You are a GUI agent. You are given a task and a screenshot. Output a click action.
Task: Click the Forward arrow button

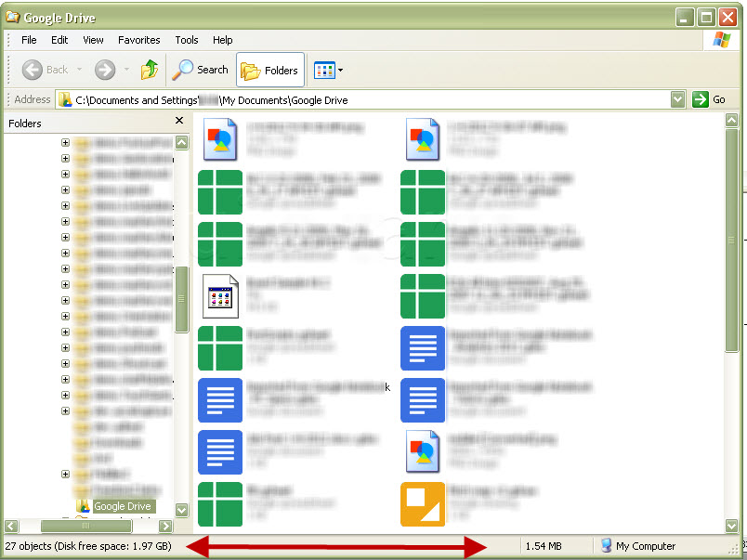(105, 70)
